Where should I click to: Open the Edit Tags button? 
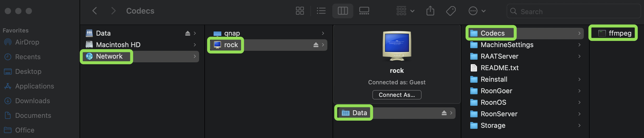(x=451, y=11)
